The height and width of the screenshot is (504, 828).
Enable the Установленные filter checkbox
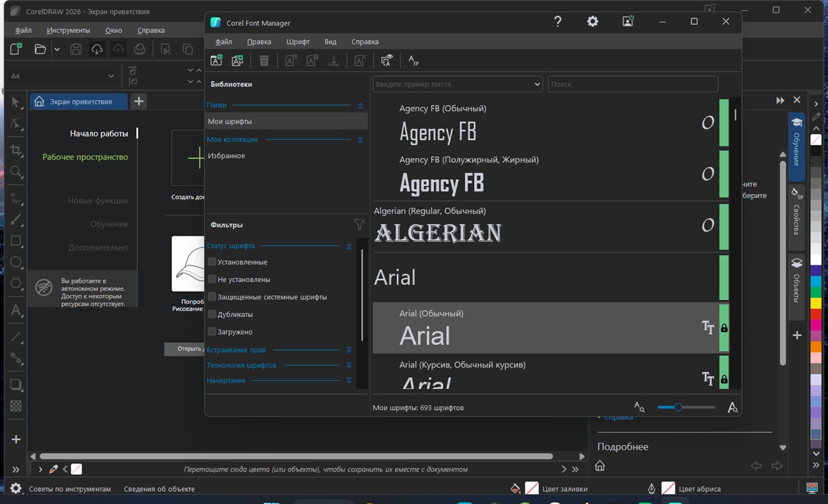[x=212, y=262]
